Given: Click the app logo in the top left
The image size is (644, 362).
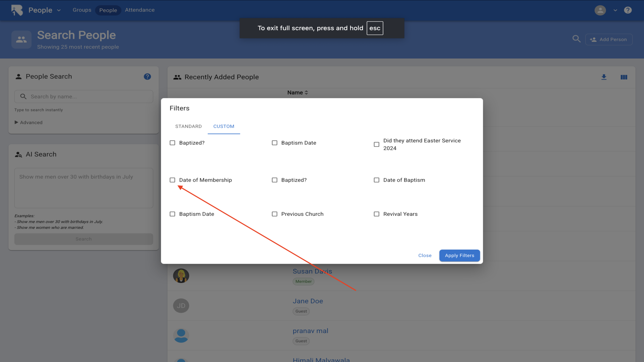Looking at the screenshot, I should point(17,10).
